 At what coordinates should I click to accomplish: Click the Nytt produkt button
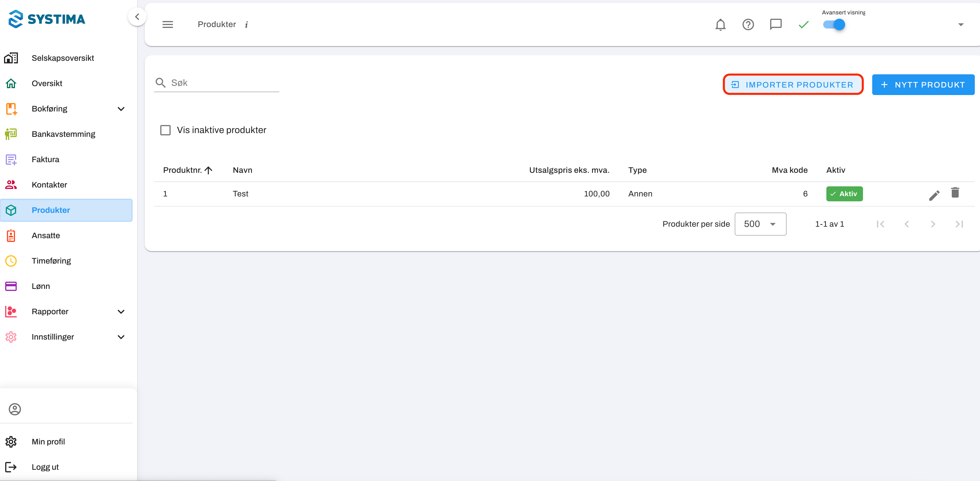(923, 85)
